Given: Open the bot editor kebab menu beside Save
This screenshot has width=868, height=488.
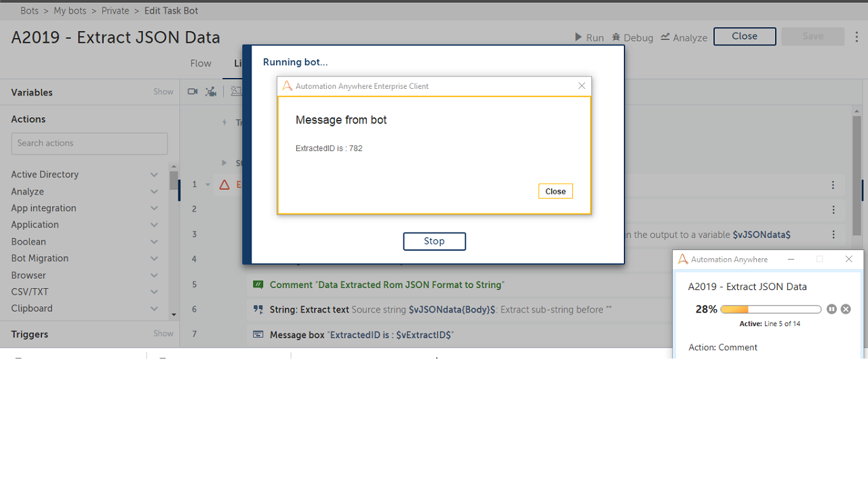Looking at the screenshot, I should tap(857, 37).
